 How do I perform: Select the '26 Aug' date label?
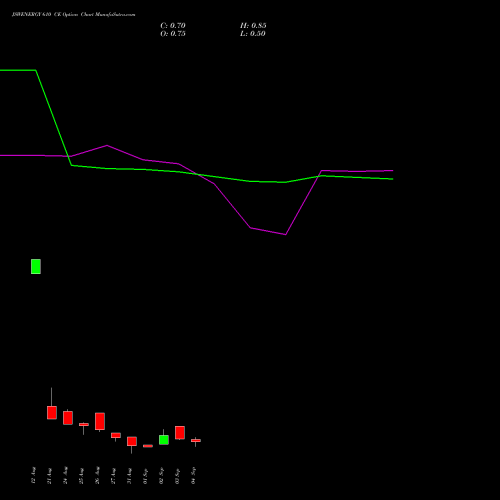[x=97, y=476]
